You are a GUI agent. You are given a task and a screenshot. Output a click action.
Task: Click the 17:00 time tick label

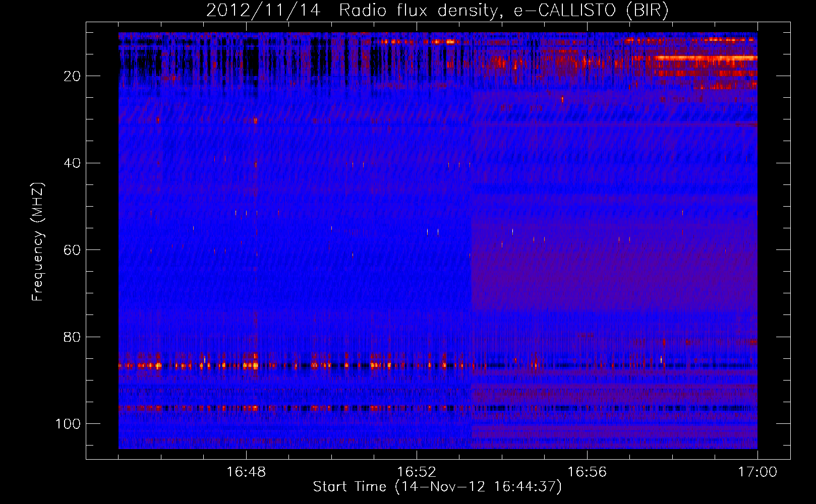click(x=757, y=472)
